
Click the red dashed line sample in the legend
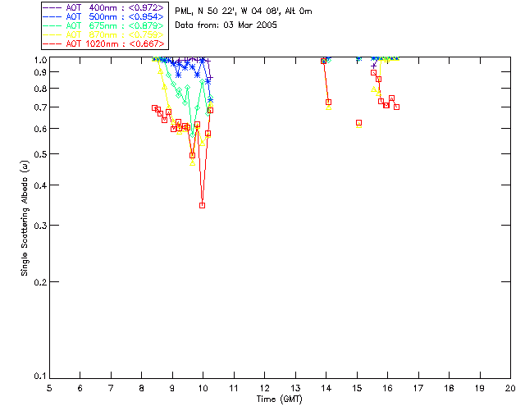click(52, 43)
